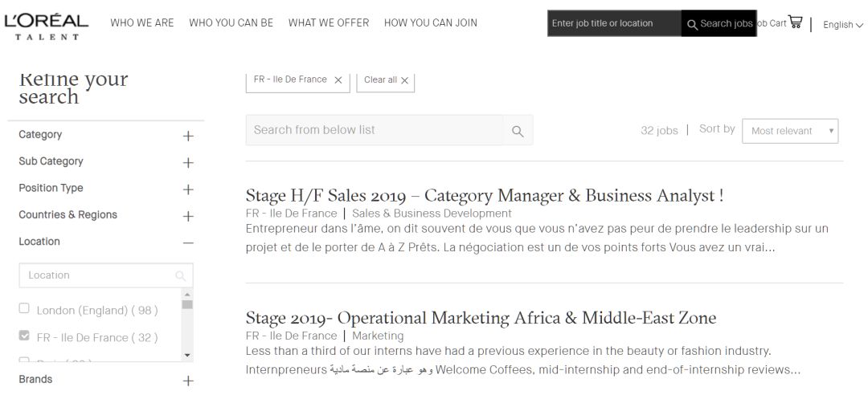
Task: Open the English language dropdown
Action: pos(842,25)
